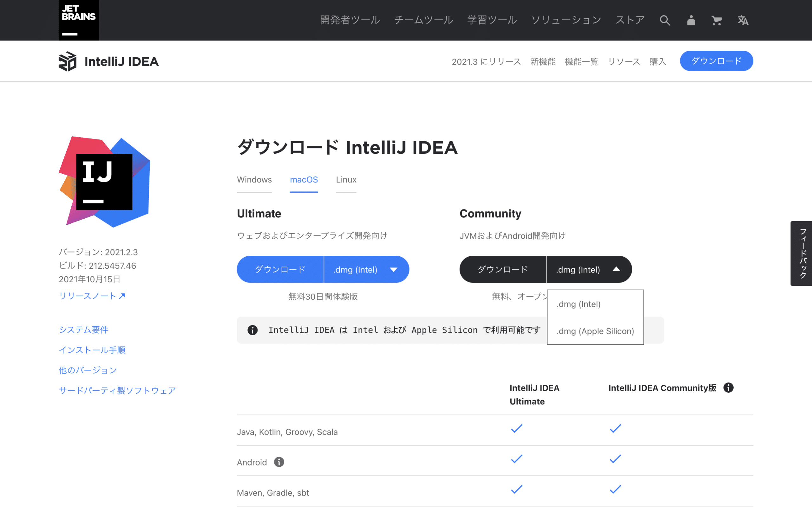Click the language translation icon
Screen dimensions: 812x507
tap(743, 21)
